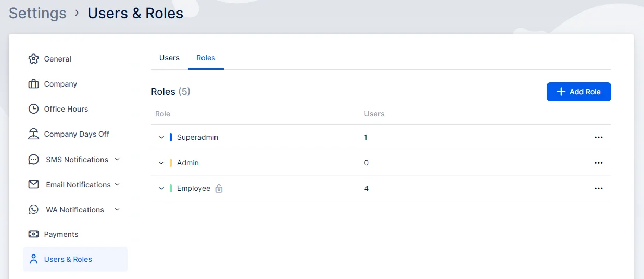The height and width of the screenshot is (279, 644).
Task: Click the lock icon beside Employee role
Action: (219, 188)
